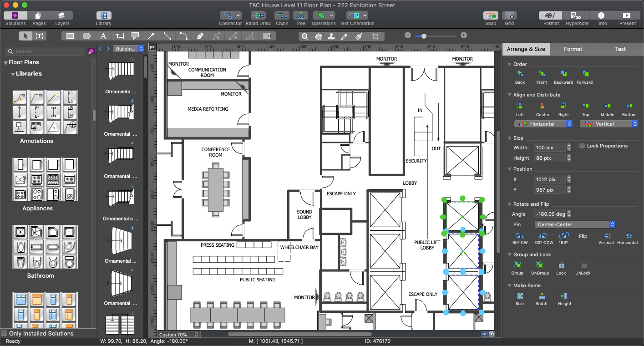Image resolution: width=644 pixels, height=346 pixels.
Task: Click the Flip Vertical icon
Action: point(606,236)
